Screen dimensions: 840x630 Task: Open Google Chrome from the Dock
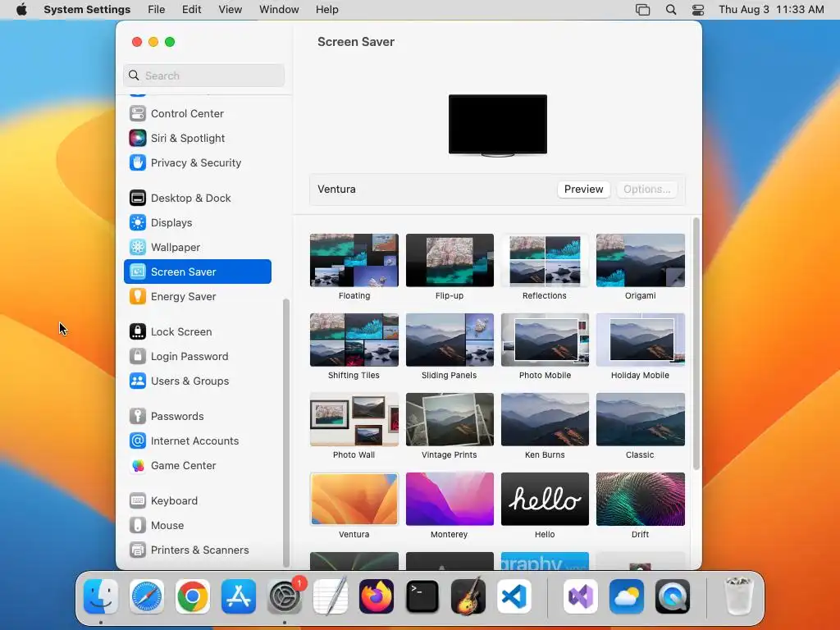193,596
